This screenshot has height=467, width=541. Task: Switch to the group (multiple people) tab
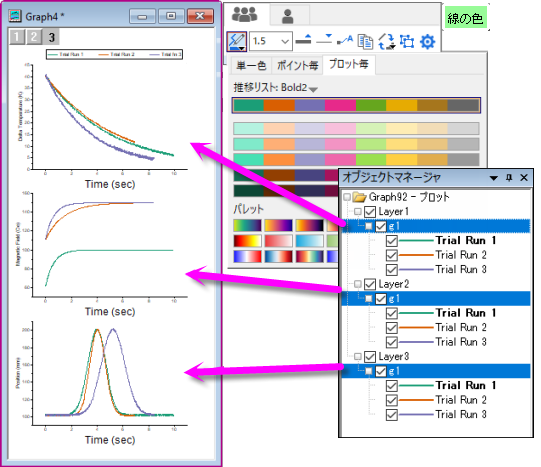245,15
